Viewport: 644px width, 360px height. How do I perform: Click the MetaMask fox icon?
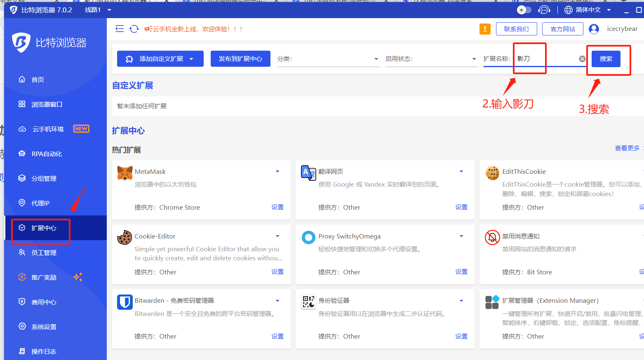tap(125, 173)
